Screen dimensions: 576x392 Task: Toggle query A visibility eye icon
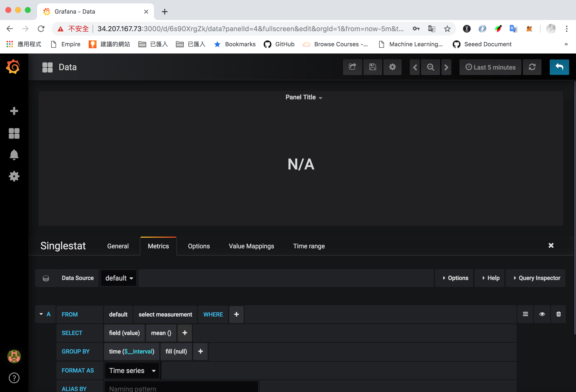pyautogui.click(x=542, y=314)
